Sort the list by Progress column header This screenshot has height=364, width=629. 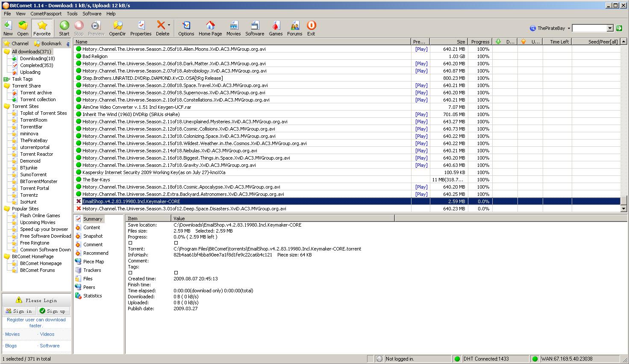480,42
